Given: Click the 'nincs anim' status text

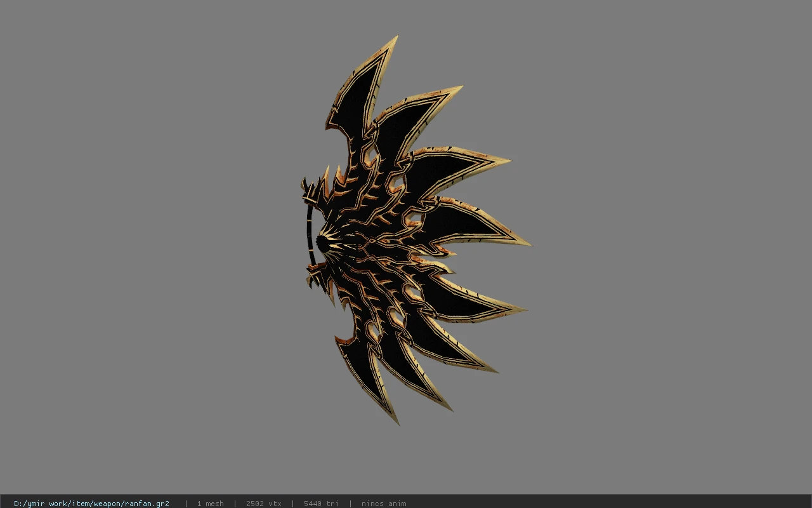Looking at the screenshot, I should point(384,504).
